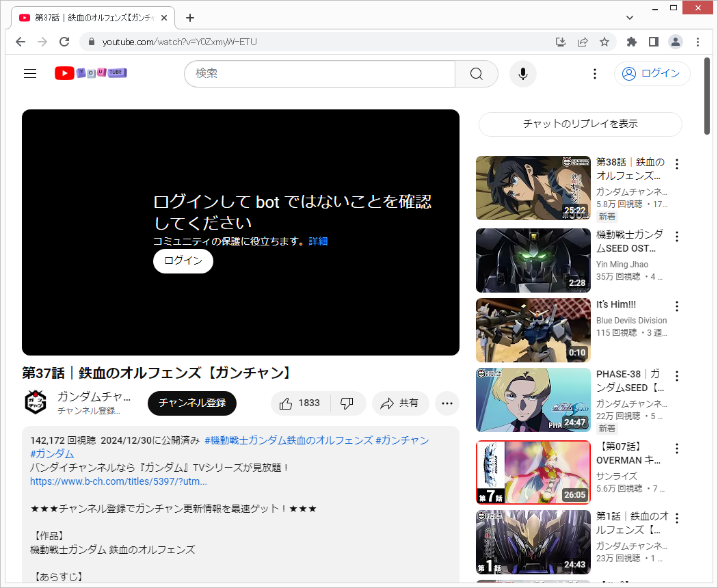Click the Yin Ming Jhao channel name
Screen dimensions: 718x588
pos(622,264)
